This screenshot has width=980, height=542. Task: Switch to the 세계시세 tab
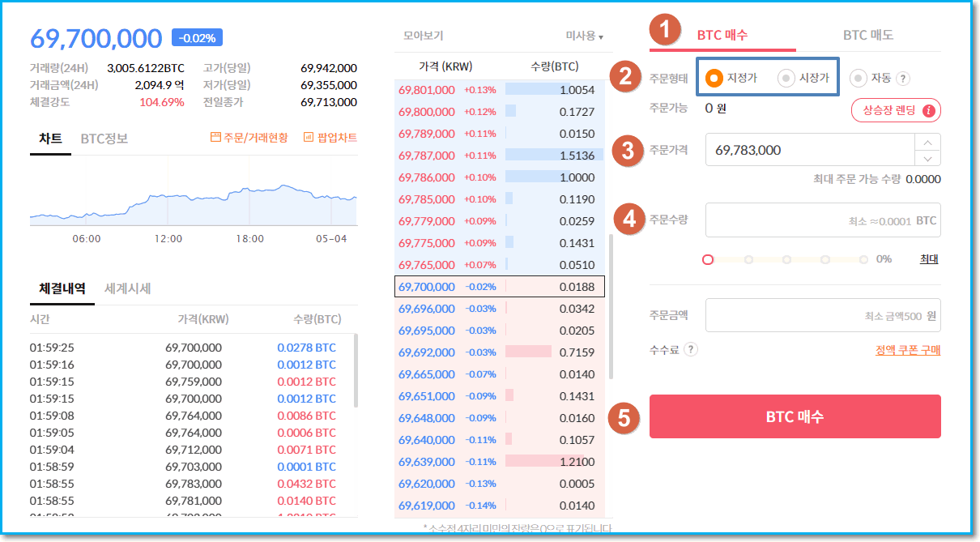pyautogui.click(x=127, y=288)
